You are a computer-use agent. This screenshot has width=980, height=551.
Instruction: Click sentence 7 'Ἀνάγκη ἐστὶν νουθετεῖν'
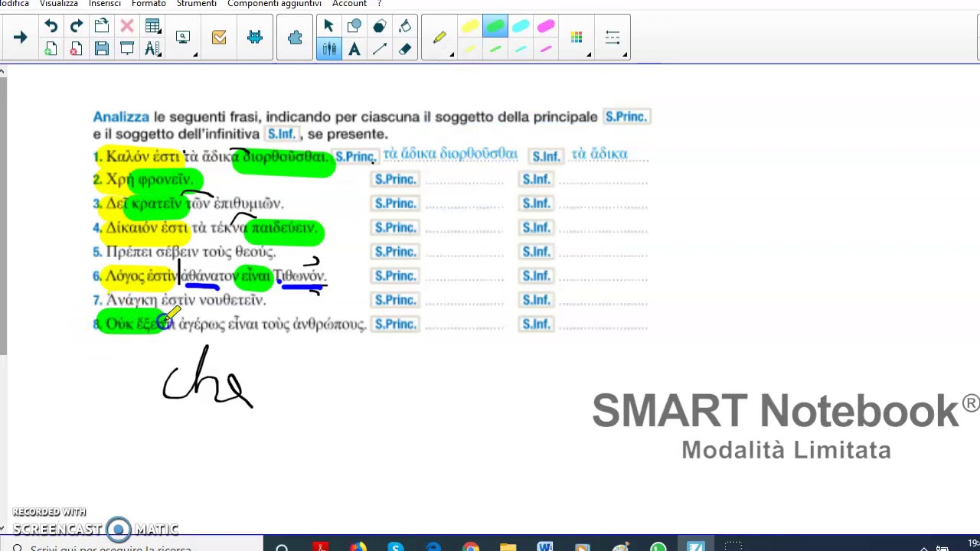[x=186, y=300]
